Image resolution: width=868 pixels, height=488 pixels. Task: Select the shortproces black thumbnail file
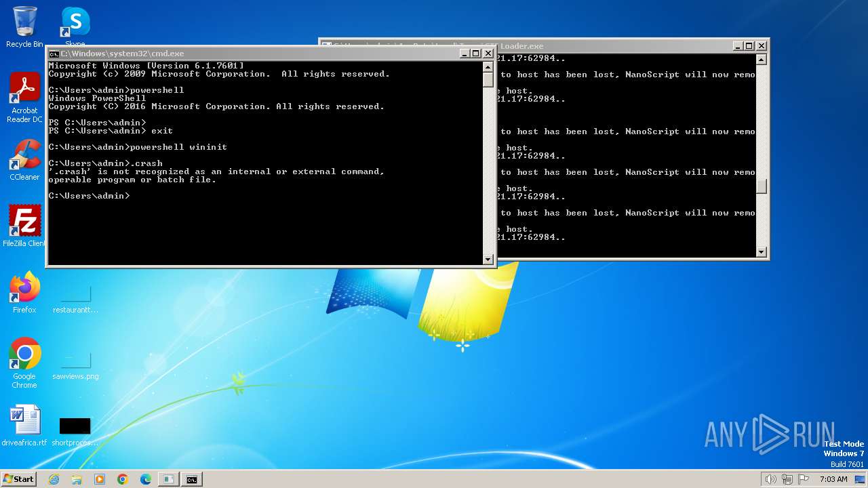pos(75,431)
